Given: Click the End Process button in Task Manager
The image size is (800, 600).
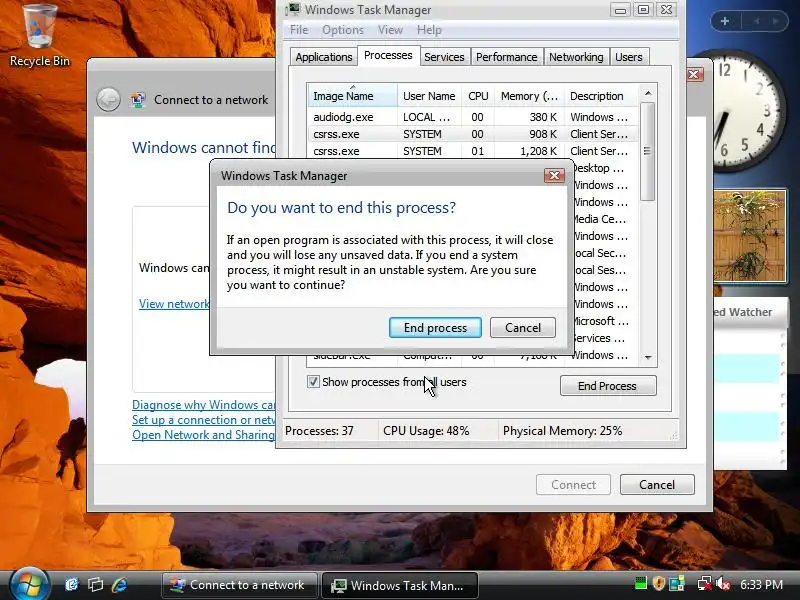Looking at the screenshot, I should click(608, 386).
